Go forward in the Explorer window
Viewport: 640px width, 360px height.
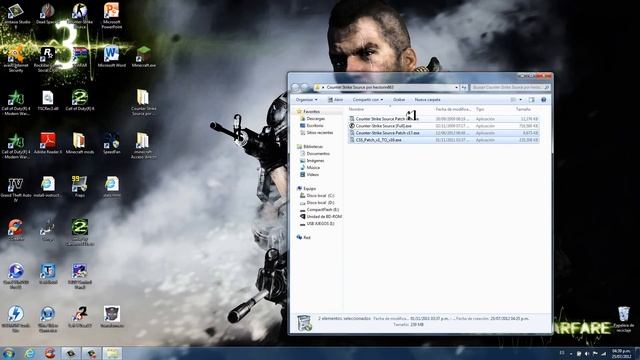point(304,87)
